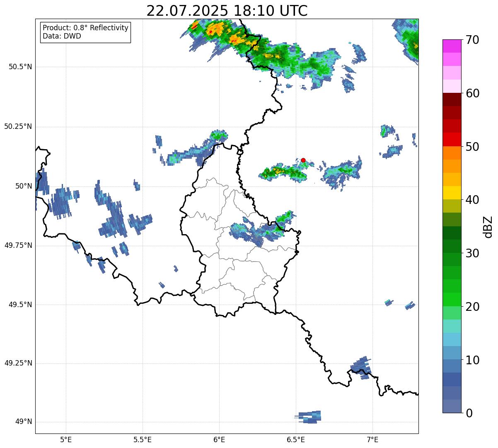Click the latitude label 50.5°N

[x=21, y=67]
